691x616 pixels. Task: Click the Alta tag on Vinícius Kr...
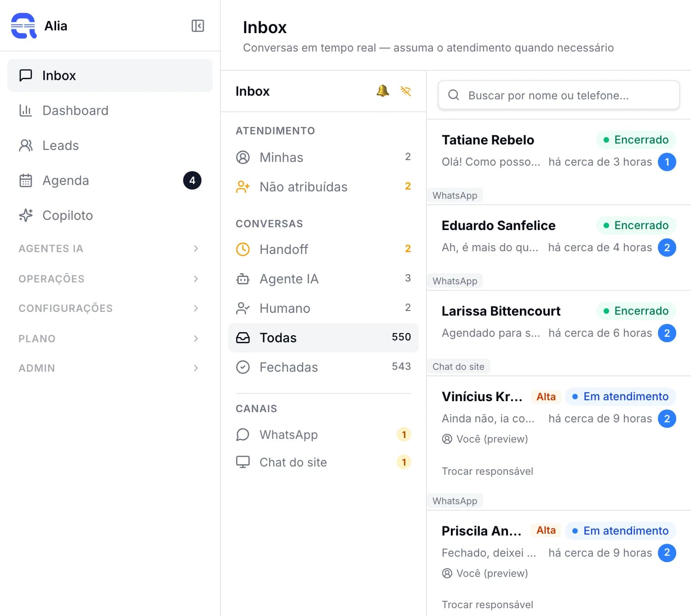[546, 397]
